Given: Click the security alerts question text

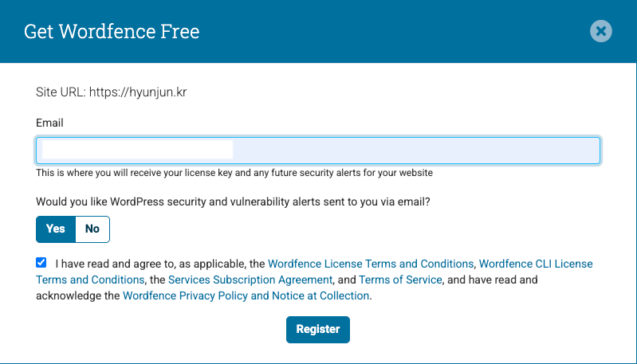Looking at the screenshot, I should point(233,202).
